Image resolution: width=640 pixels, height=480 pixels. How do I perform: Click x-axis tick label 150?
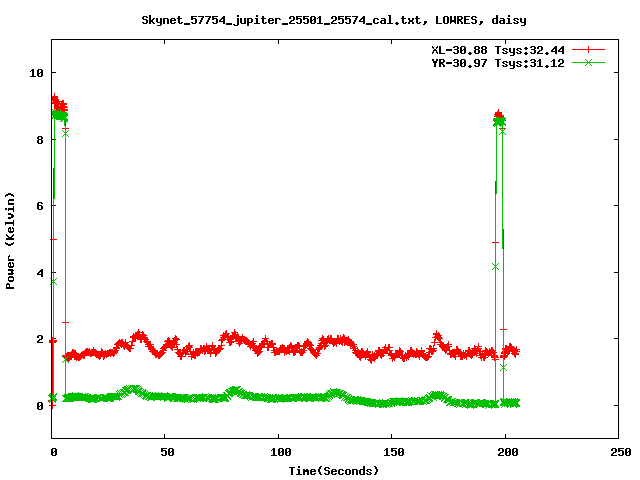(x=394, y=452)
